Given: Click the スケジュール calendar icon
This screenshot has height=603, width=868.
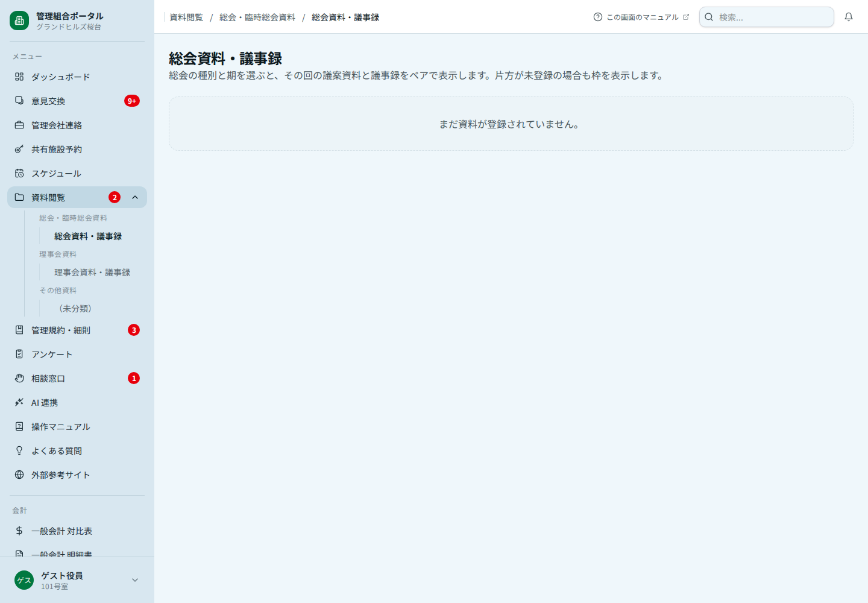Looking at the screenshot, I should (x=19, y=173).
